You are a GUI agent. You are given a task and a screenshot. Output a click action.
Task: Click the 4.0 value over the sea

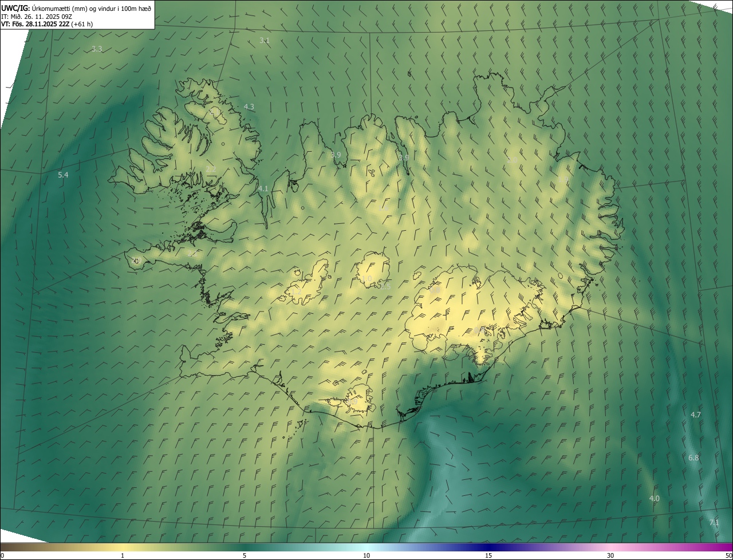pos(654,499)
